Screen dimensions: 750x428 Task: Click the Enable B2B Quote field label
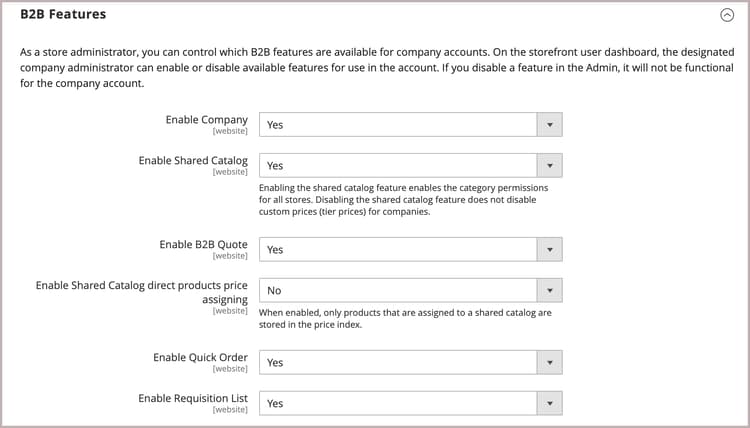(x=203, y=245)
